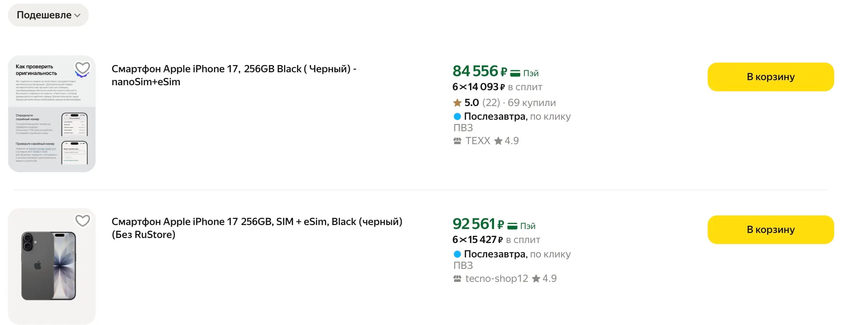The image size is (868, 325).
Task: Click the chevron arrow beside Подешевле
Action: pos(77,15)
